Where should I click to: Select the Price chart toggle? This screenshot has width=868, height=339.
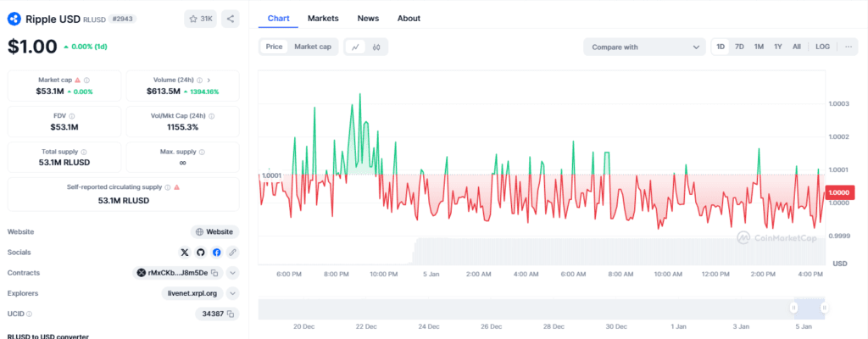(x=274, y=47)
